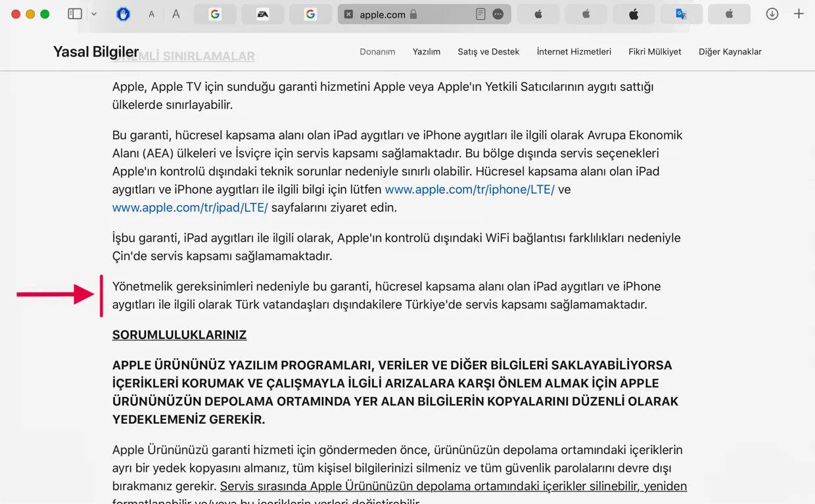Open the Donanım menu item

[377, 51]
